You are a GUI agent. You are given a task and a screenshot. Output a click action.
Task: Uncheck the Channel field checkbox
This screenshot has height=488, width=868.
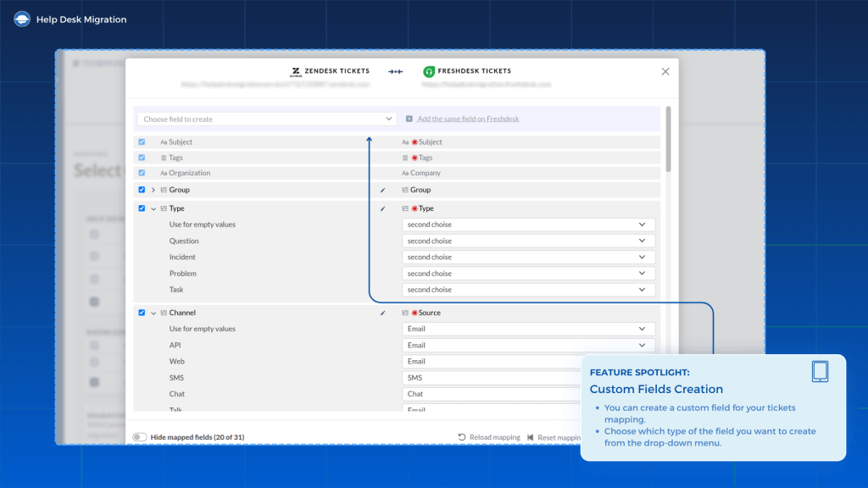pyautogui.click(x=142, y=313)
